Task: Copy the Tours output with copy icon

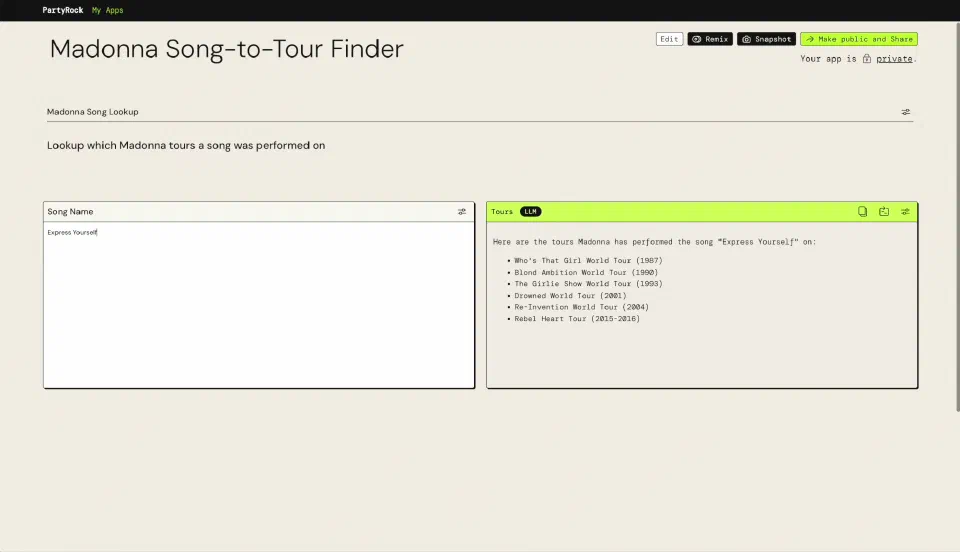Action: pyautogui.click(x=862, y=212)
